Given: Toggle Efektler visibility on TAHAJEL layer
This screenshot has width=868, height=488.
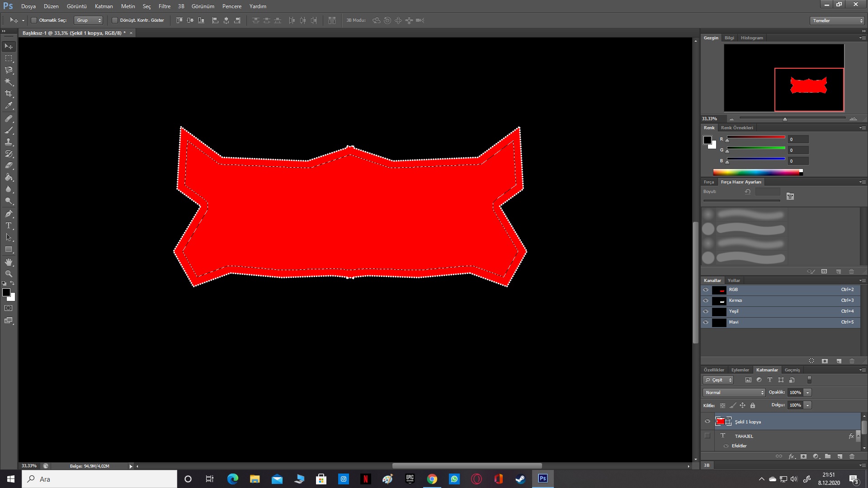Looking at the screenshot, I should click(726, 446).
